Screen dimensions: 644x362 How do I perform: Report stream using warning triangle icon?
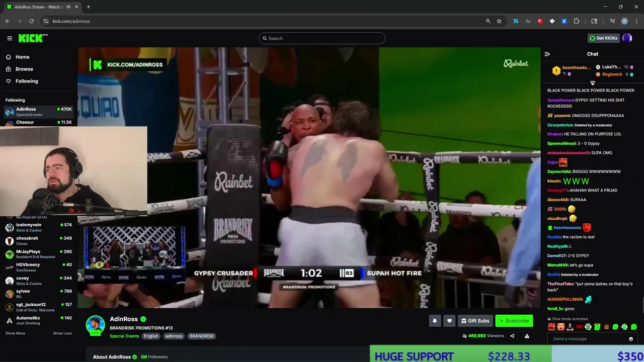click(527, 336)
